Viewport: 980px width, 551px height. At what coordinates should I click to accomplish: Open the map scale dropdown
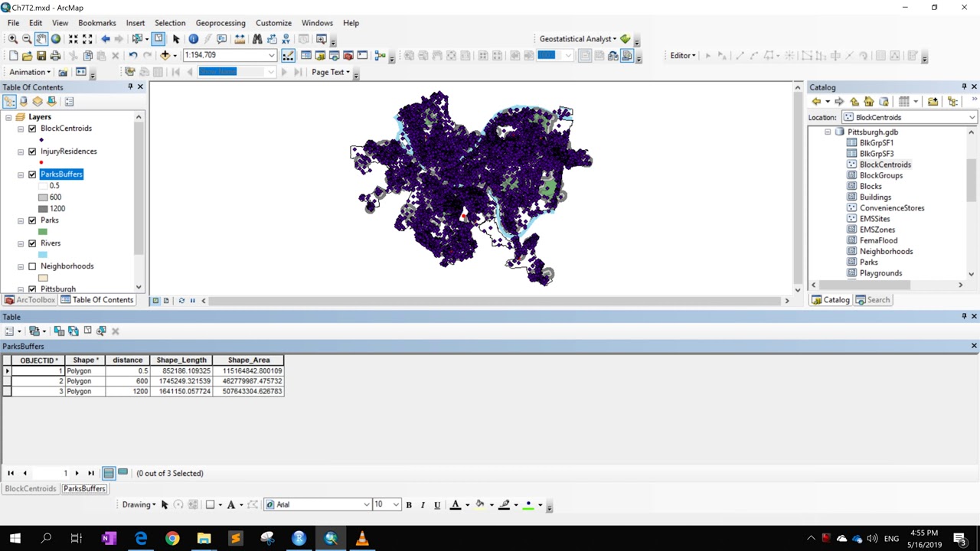[271, 55]
